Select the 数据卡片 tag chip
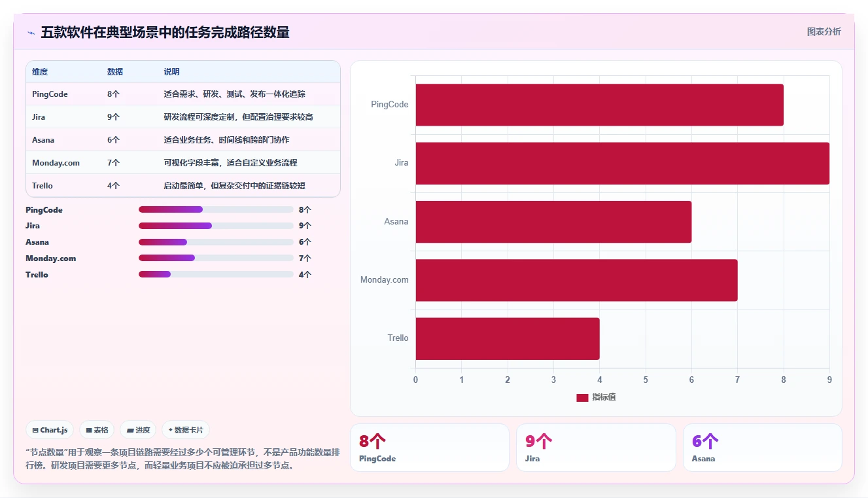 click(x=186, y=430)
